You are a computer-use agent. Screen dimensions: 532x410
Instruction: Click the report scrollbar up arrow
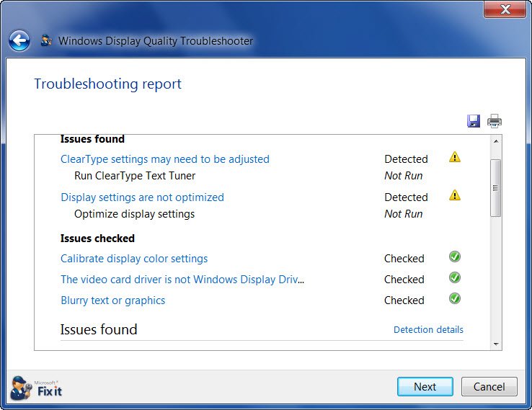click(496, 141)
